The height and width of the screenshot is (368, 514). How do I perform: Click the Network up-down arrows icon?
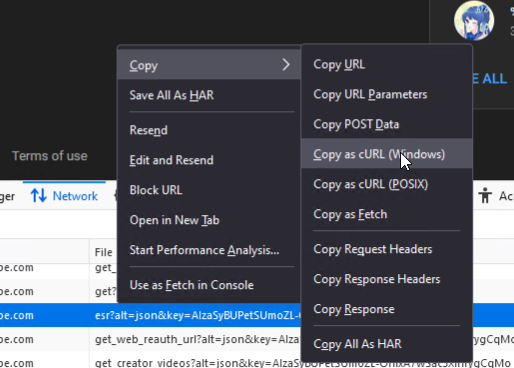click(39, 196)
